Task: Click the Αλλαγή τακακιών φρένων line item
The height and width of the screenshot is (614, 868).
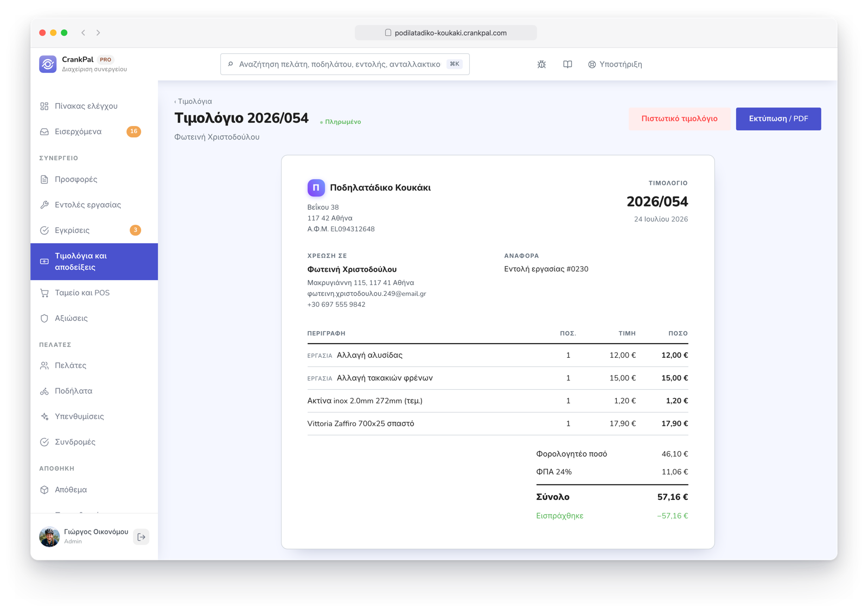Action: (497, 378)
